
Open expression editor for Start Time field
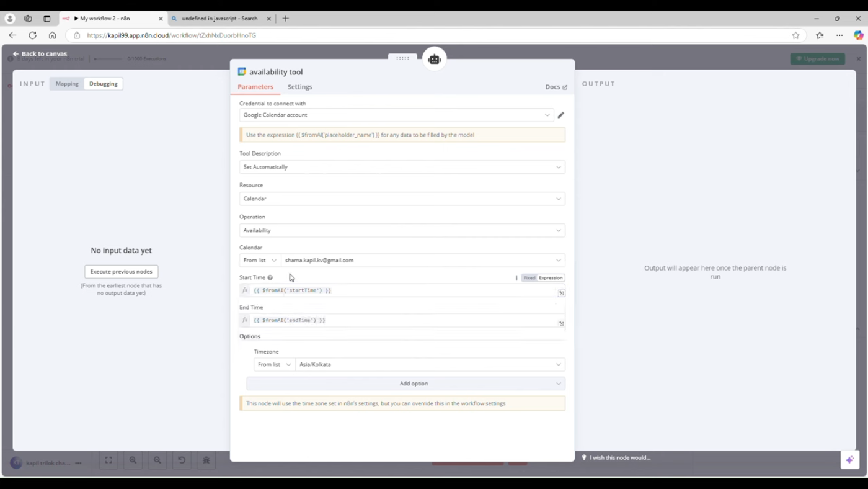562,293
